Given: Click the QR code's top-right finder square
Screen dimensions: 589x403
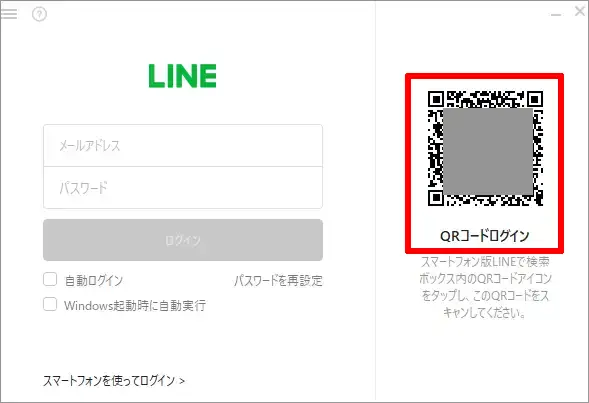Looking at the screenshot, I should [x=535, y=99].
